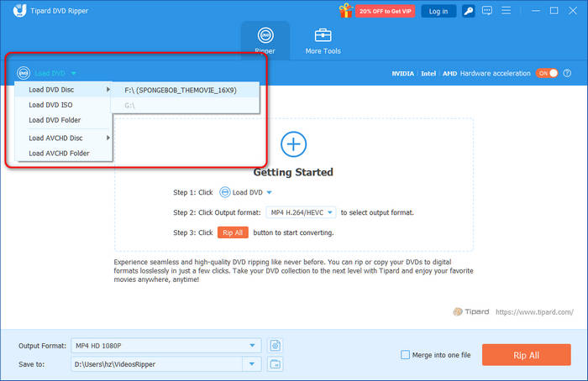
Task: Click the gift box promotion icon
Action: pyautogui.click(x=345, y=10)
